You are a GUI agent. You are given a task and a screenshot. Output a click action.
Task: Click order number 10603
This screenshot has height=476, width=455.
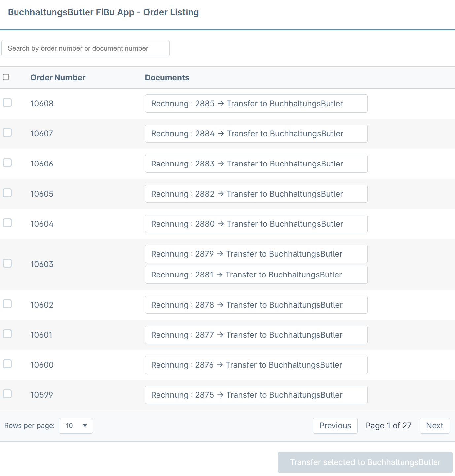pyautogui.click(x=42, y=264)
